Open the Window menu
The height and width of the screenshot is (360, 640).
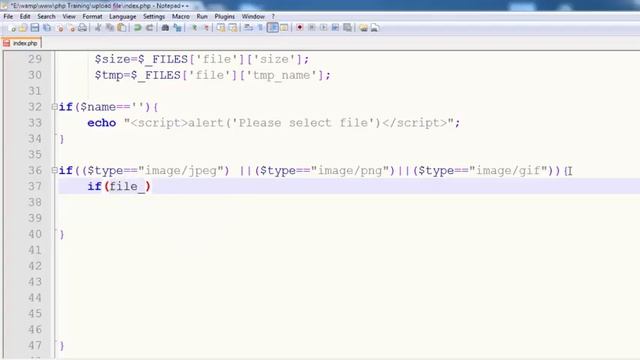253,16
